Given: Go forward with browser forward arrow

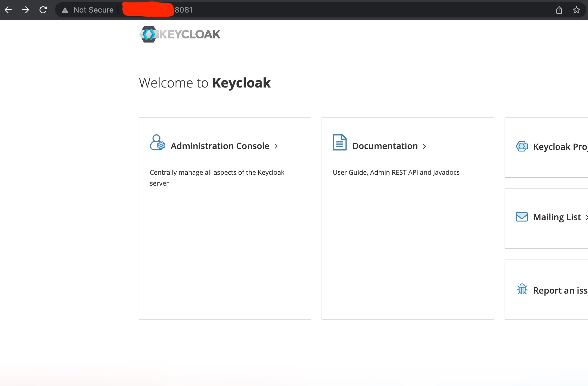Looking at the screenshot, I should click(26, 10).
